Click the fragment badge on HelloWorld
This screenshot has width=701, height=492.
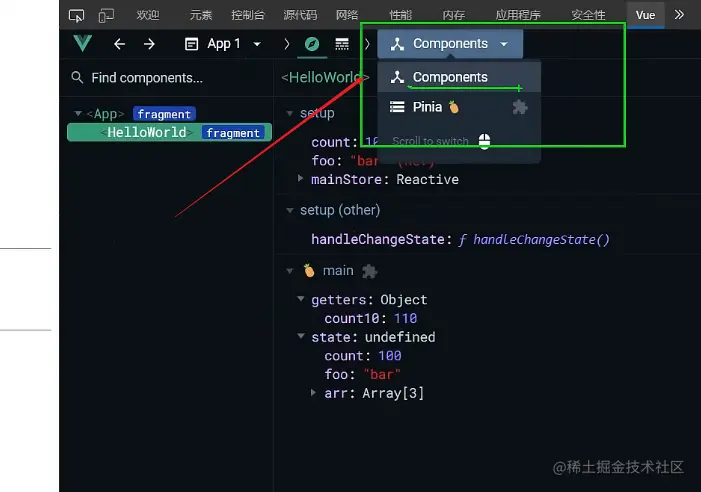(233, 133)
